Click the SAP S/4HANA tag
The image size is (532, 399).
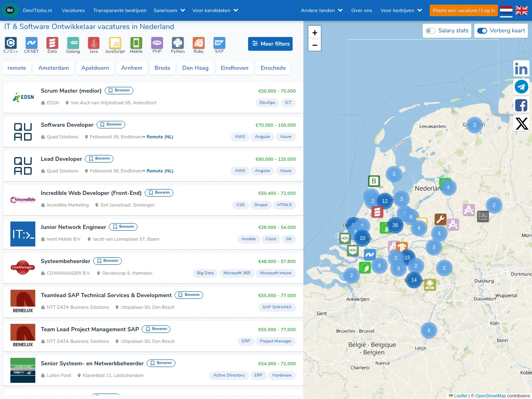[x=277, y=307]
